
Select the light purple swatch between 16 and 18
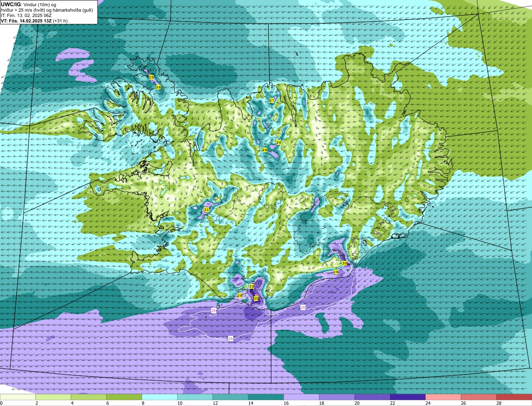coord(301,397)
